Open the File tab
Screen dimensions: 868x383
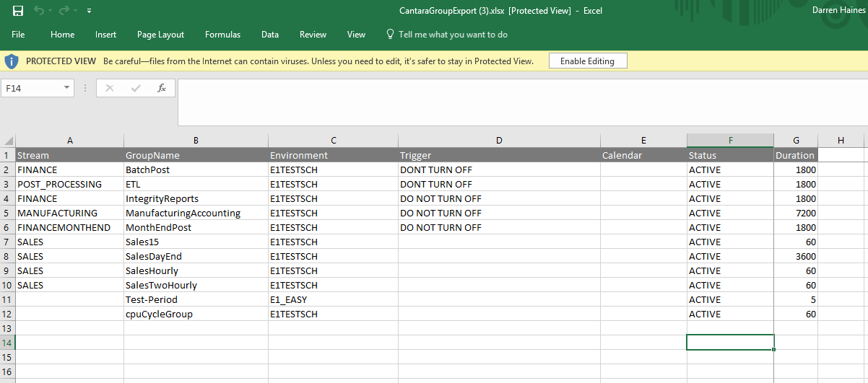(18, 35)
